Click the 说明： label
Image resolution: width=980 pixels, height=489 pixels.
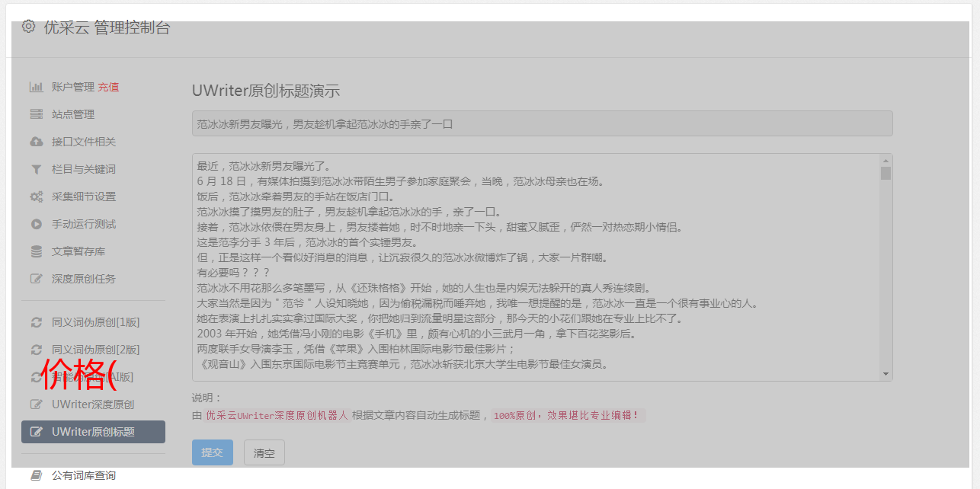click(x=207, y=398)
